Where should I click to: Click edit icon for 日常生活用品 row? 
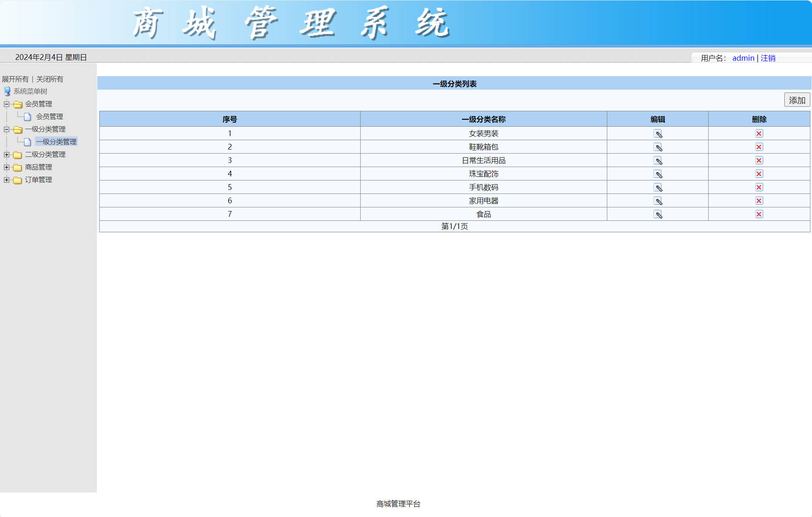[658, 161]
